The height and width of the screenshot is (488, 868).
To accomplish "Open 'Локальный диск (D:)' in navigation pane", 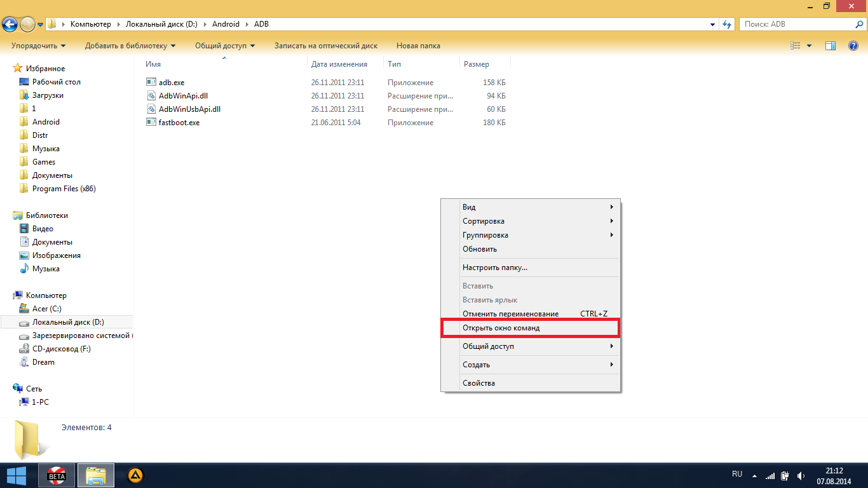I will click(68, 322).
